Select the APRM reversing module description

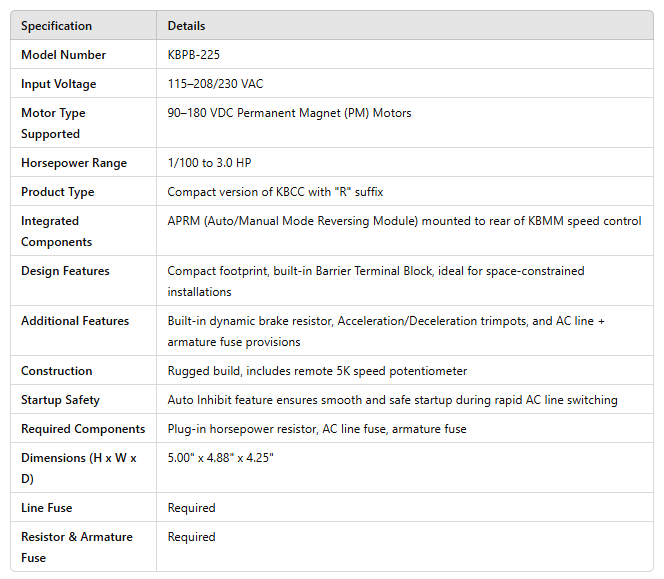[x=404, y=221]
